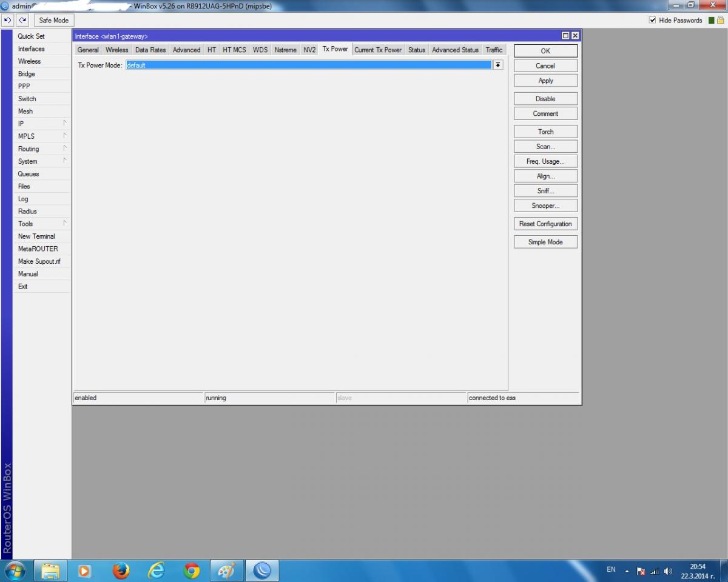728x582 pixels.
Task: Open Firefox from the taskbar
Action: pos(121,570)
